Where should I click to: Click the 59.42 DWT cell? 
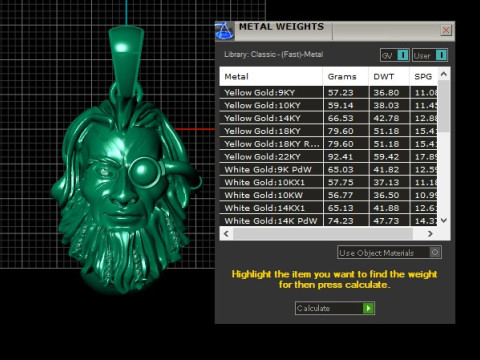coord(389,157)
